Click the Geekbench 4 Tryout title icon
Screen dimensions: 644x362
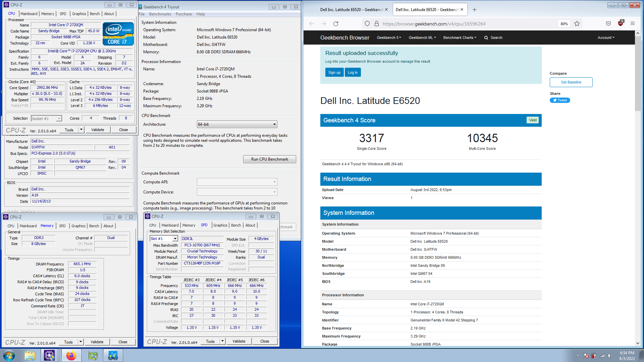point(140,7)
